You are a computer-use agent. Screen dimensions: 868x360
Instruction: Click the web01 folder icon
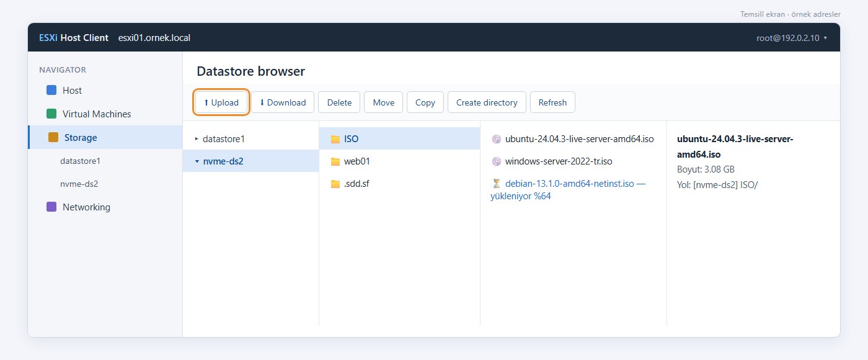(x=335, y=161)
